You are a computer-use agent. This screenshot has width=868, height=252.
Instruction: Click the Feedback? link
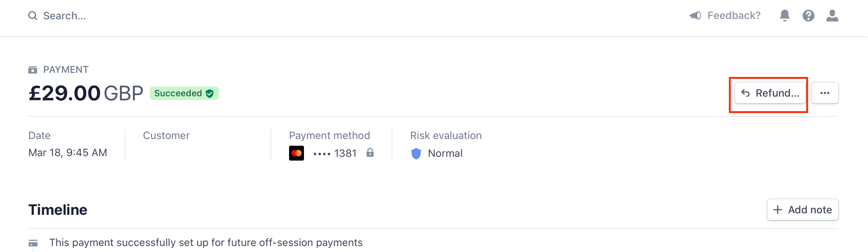(734, 16)
